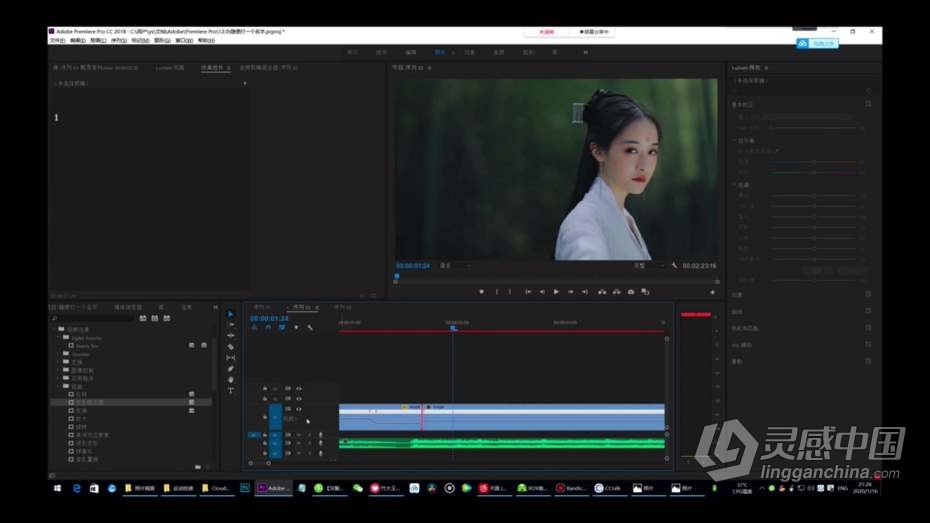
Task: Step forward one frame in program monitor
Action: (x=571, y=292)
